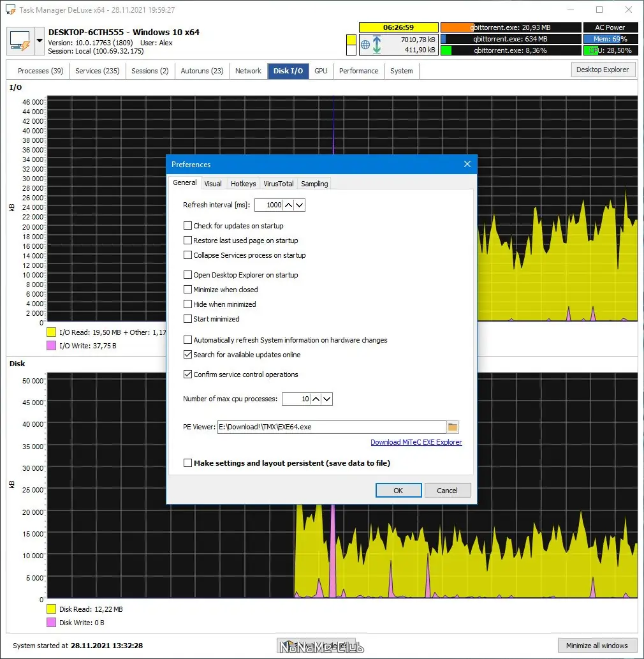Click the pink Disk Write legend swatch
This screenshot has height=659, width=644.
coord(51,623)
